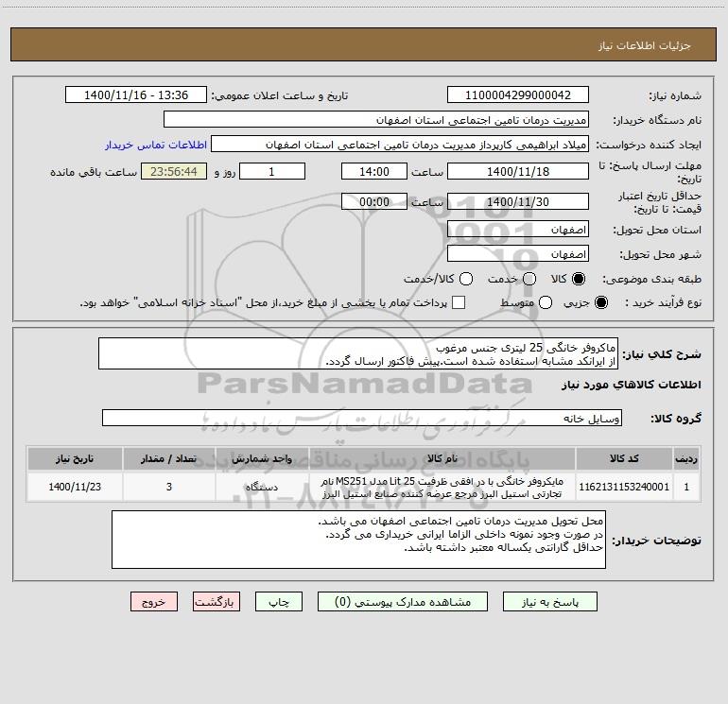
Task: Click the واحد شمارش column header
Action: tap(262, 459)
